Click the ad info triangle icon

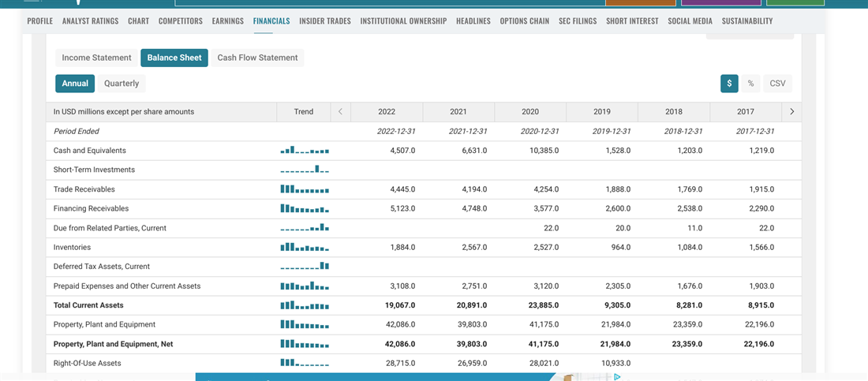(x=617, y=377)
